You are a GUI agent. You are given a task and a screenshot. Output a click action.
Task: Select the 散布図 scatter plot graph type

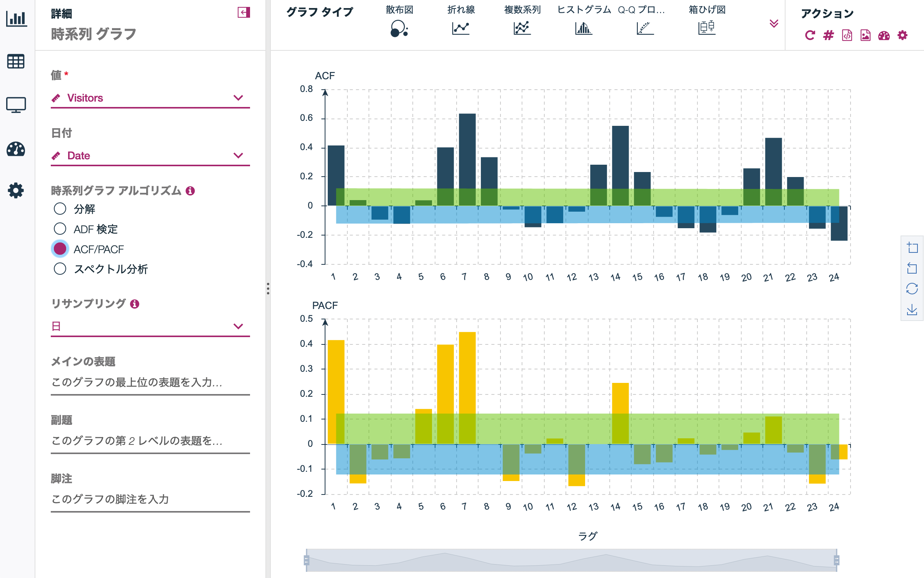(x=399, y=28)
